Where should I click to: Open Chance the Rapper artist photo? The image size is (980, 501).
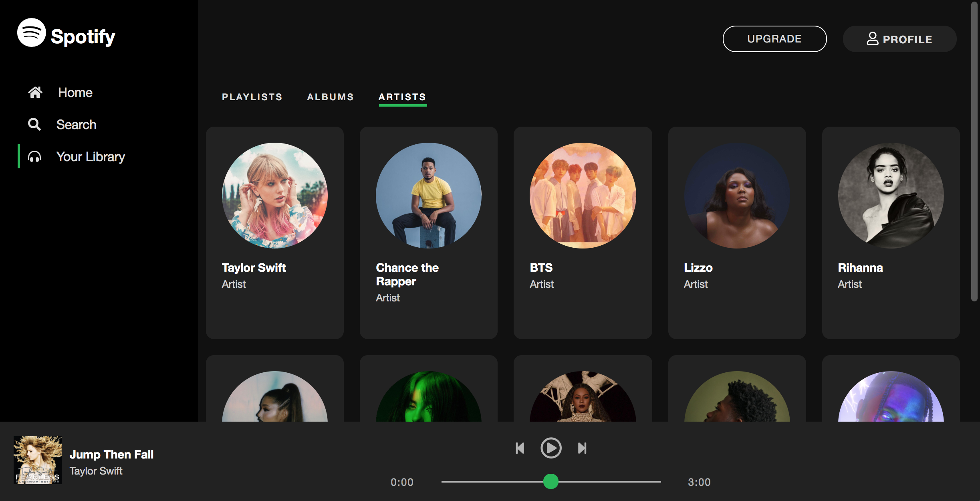429,196
